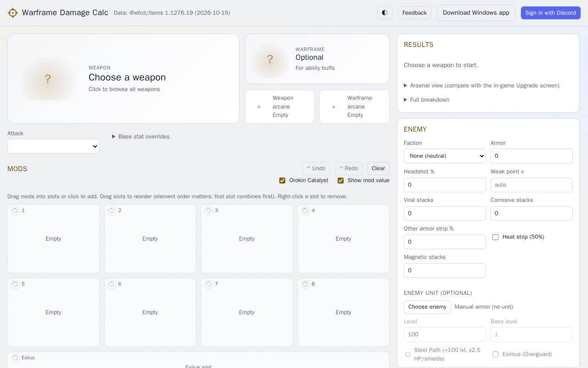
Task: Toggle the dark/light theme icon
Action: (384, 13)
